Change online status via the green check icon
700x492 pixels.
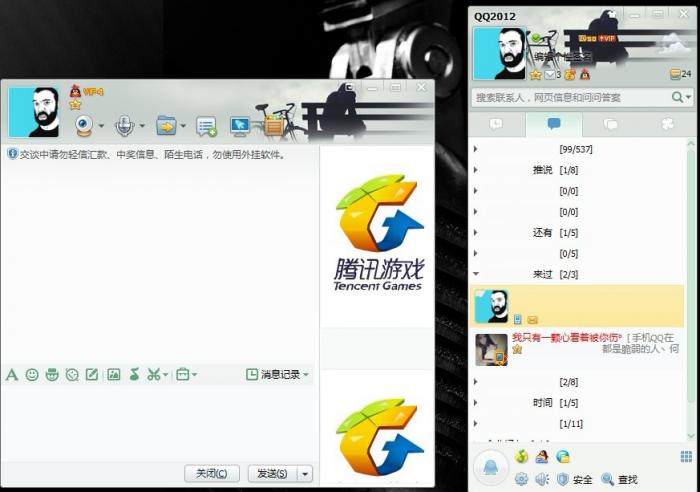pyautogui.click(x=536, y=38)
